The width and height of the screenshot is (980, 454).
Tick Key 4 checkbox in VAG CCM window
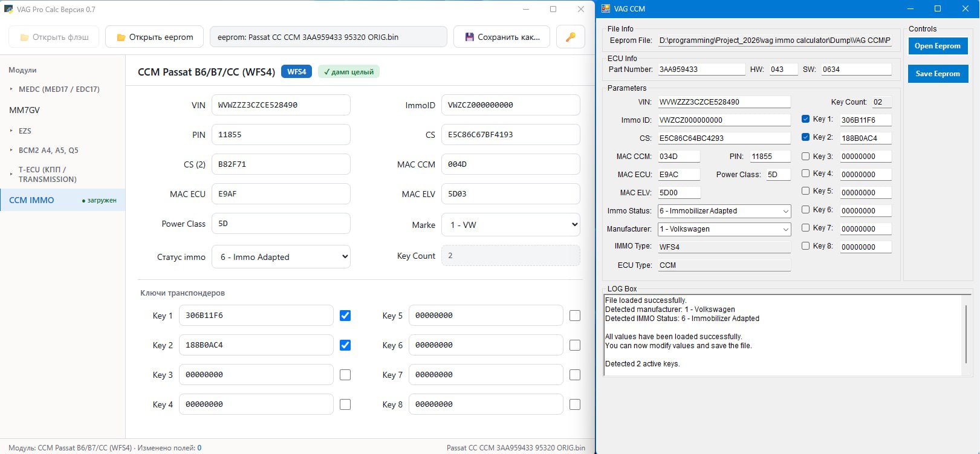[805, 173]
